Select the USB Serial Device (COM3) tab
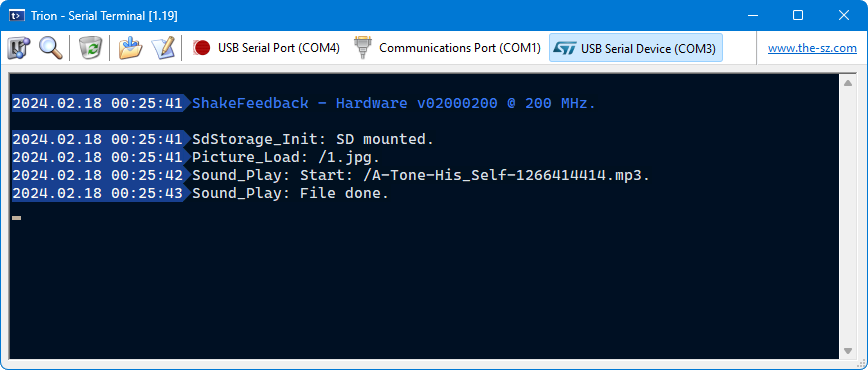The height and width of the screenshot is (370, 868). click(636, 48)
